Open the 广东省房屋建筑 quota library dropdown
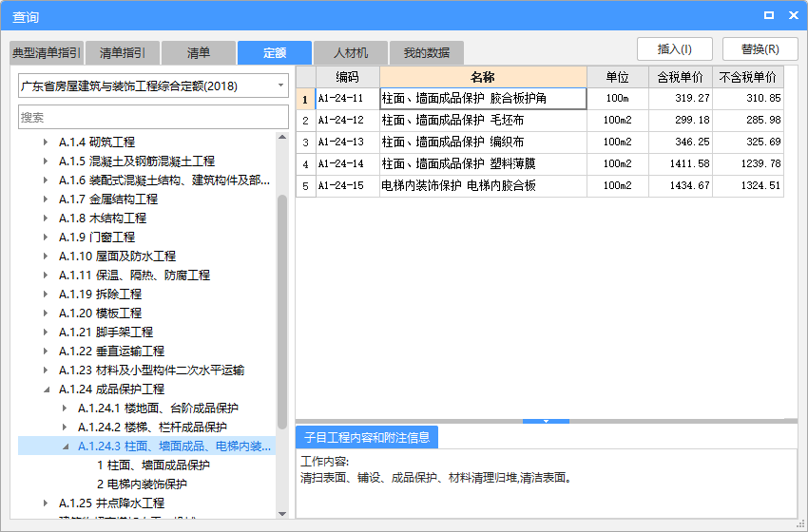The width and height of the screenshot is (808, 532). pos(154,86)
